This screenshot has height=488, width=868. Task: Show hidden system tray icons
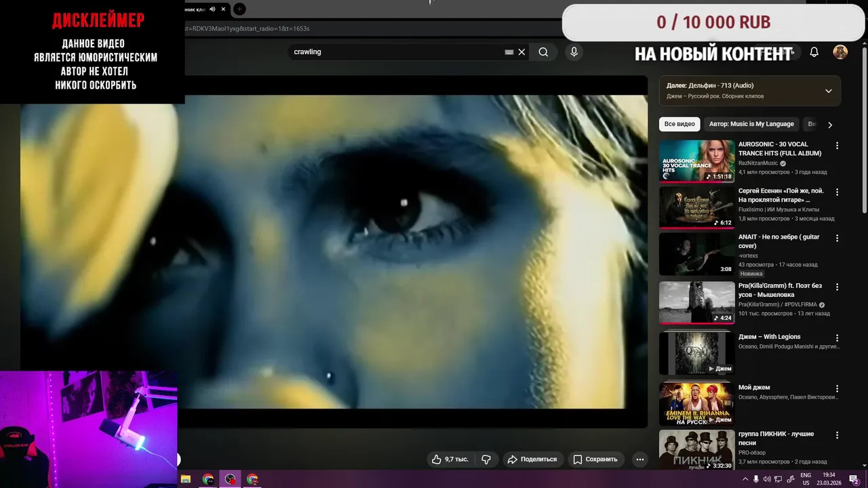[746, 479]
